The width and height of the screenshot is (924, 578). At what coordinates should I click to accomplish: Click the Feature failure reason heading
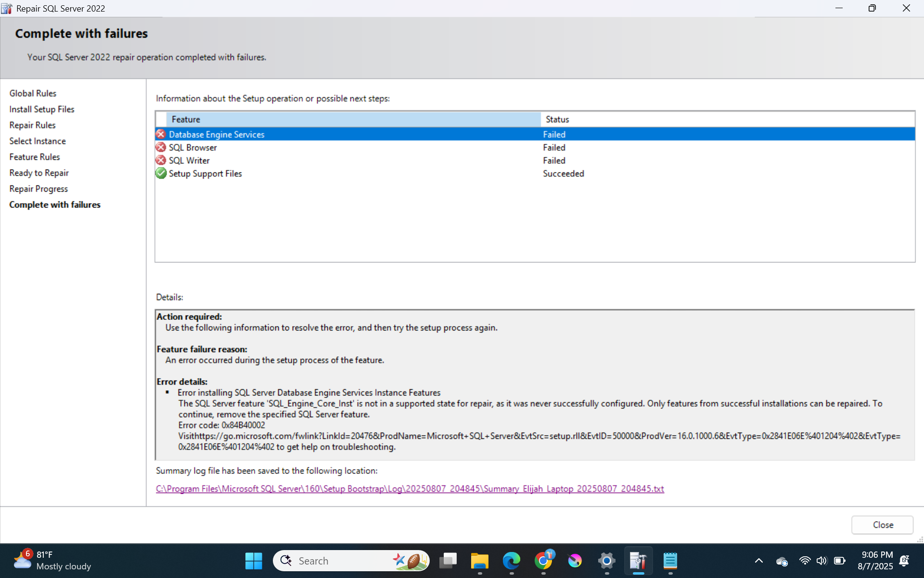click(x=202, y=349)
